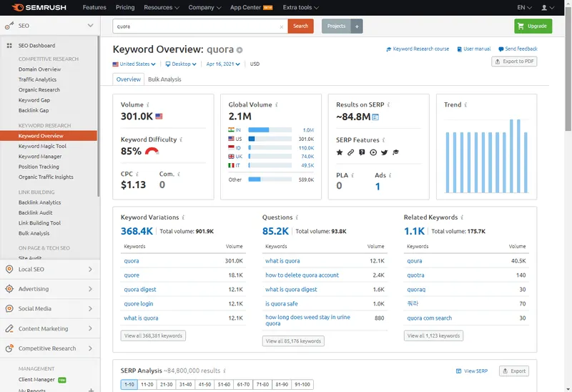Expand the Advertising section
Image resolution: width=572 pixels, height=392 pixels.
coord(90,289)
